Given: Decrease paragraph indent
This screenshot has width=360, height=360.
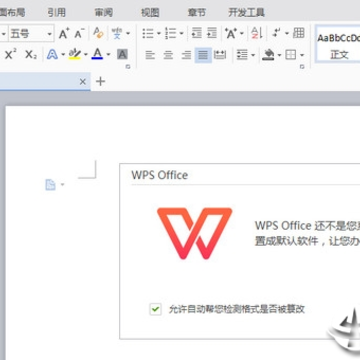Looking at the screenshot, I should [196, 33].
